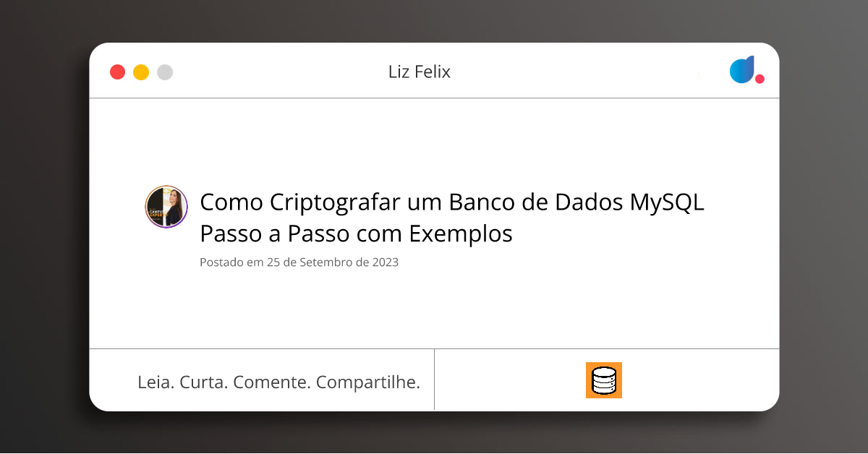This screenshot has height=454, width=868.
Task: Click the red window dot
Action: pyautogui.click(x=117, y=72)
